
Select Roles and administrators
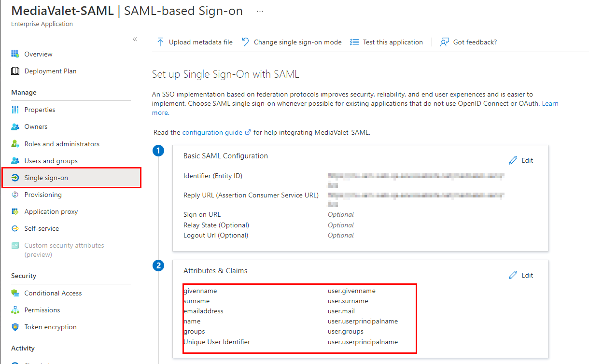pos(62,143)
